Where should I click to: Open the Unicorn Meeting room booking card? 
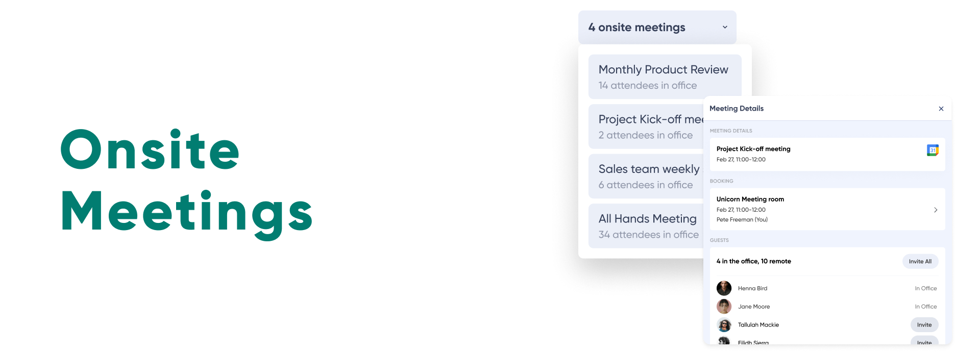[827, 209]
